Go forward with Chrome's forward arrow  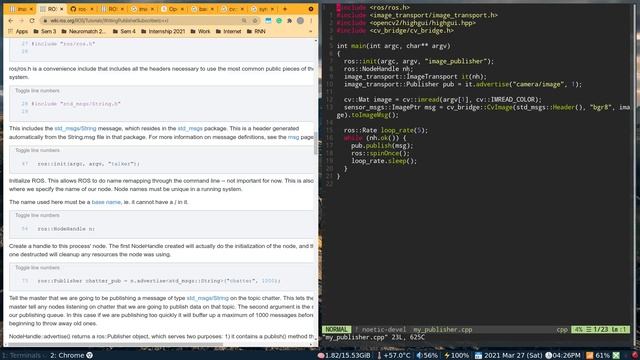click(21, 20)
